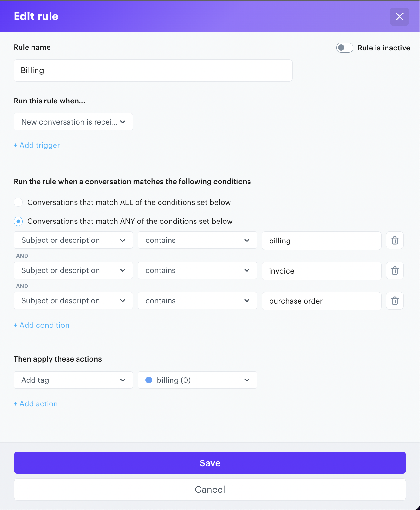420x510 pixels.
Task: Click the blue billing tag color dot
Action: pyautogui.click(x=149, y=380)
